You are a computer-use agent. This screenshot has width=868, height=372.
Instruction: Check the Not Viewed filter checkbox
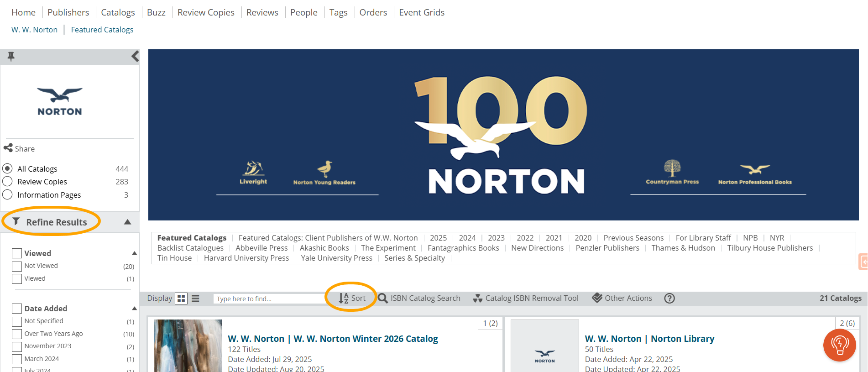pos(17,266)
